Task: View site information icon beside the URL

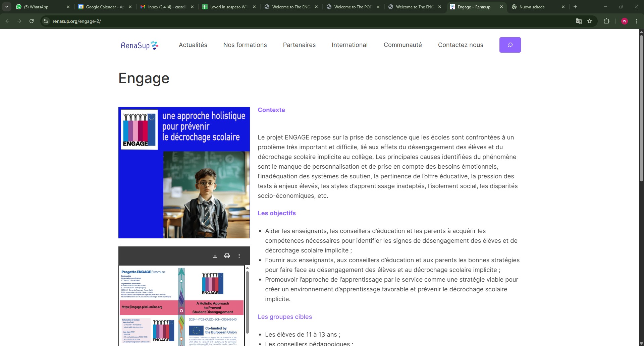Action: [46, 21]
